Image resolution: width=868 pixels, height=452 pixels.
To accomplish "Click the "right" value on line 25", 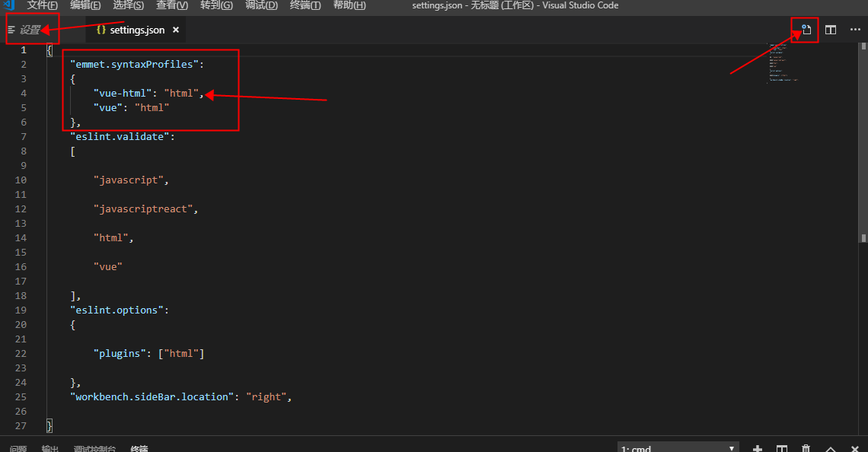I will point(266,396).
